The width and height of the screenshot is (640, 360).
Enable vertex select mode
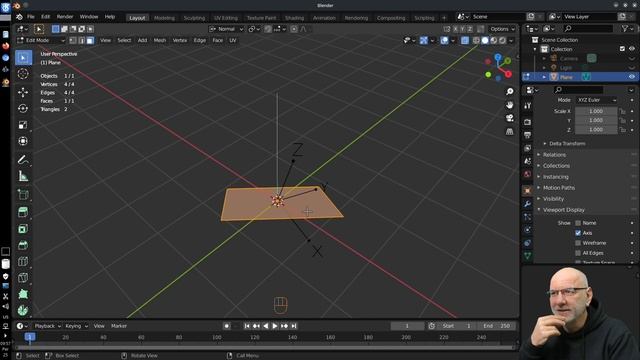[73, 40]
